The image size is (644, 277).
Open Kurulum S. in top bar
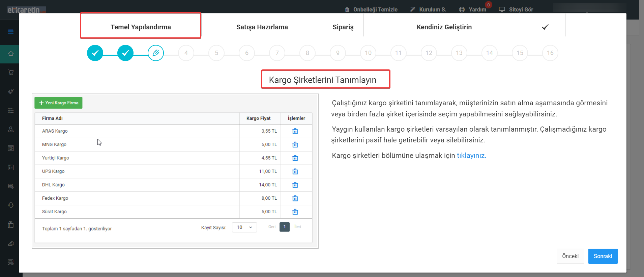(428, 9)
